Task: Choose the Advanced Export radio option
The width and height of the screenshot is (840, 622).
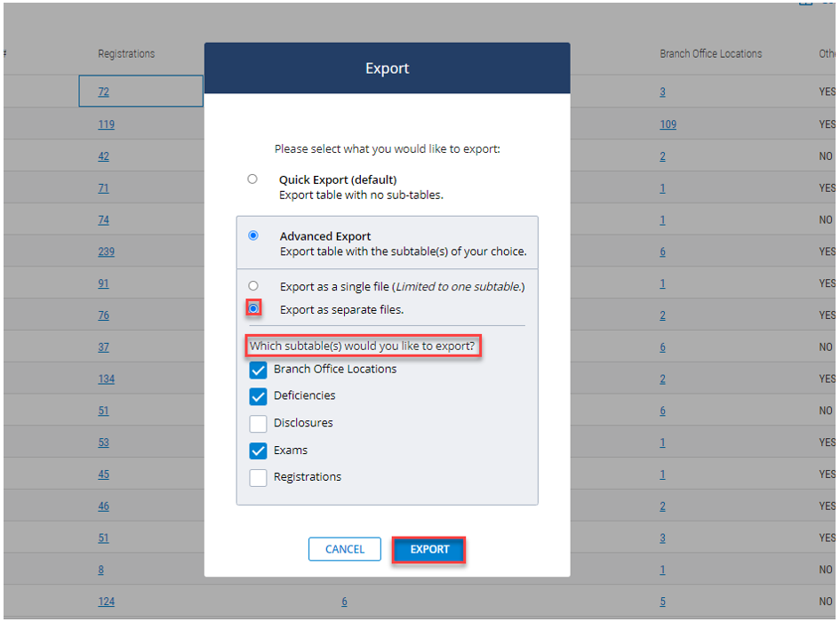Action: (x=253, y=236)
